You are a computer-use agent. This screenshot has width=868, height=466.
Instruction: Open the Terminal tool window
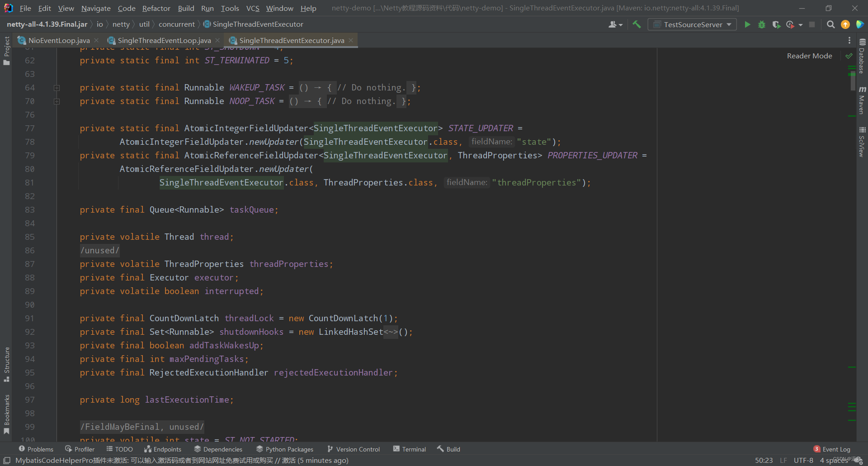click(x=410, y=449)
